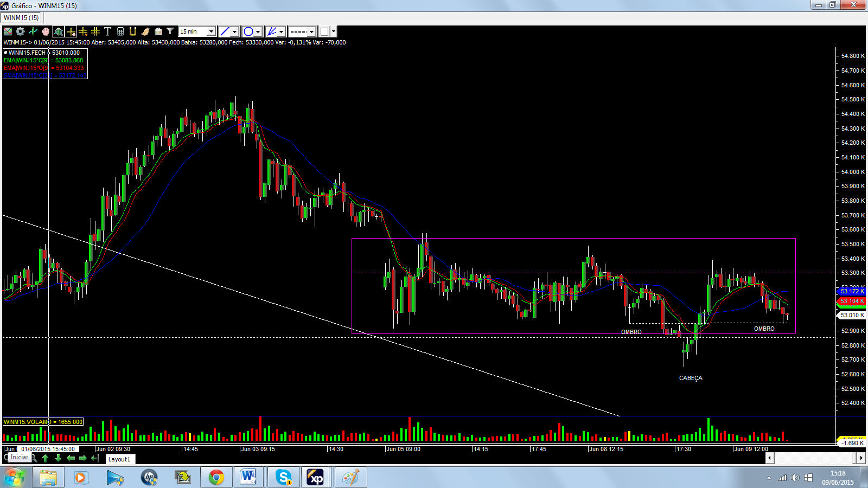Viewport: 868px width, 488px height.
Task: Open the Windows Start button
Action: (14, 478)
